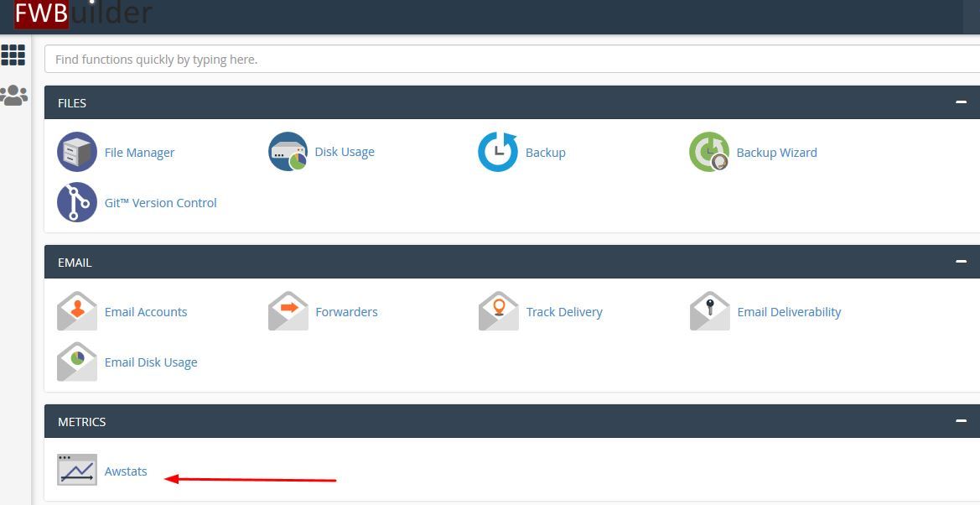Collapse the METRICS section

(961, 421)
